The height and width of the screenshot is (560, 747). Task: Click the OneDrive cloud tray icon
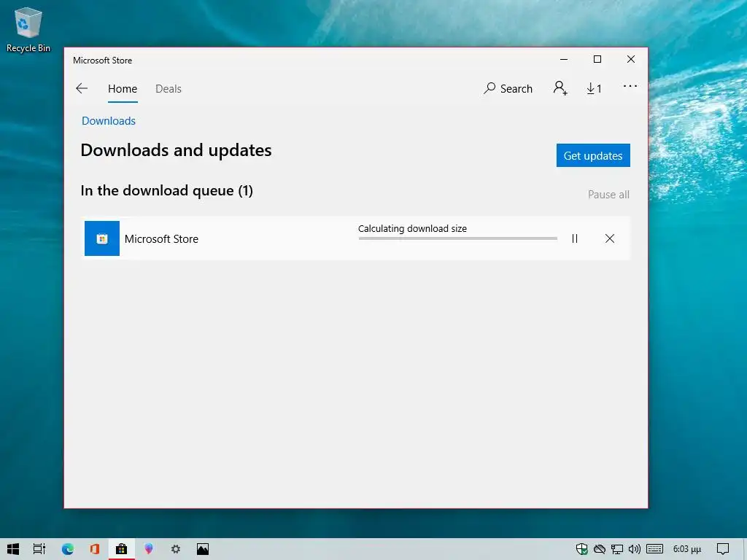click(600, 549)
